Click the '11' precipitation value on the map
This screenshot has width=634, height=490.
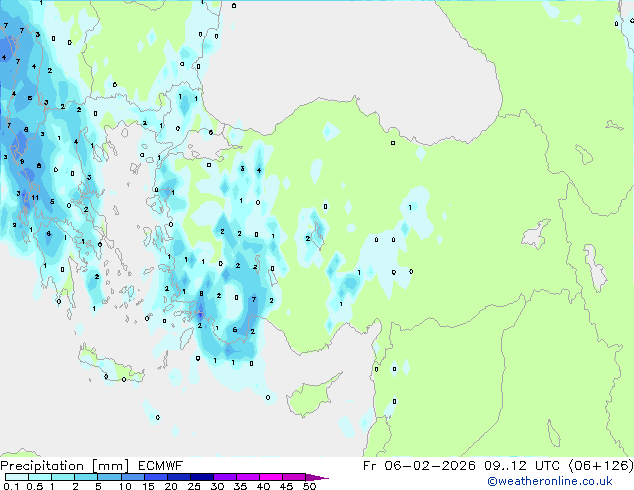point(35,198)
